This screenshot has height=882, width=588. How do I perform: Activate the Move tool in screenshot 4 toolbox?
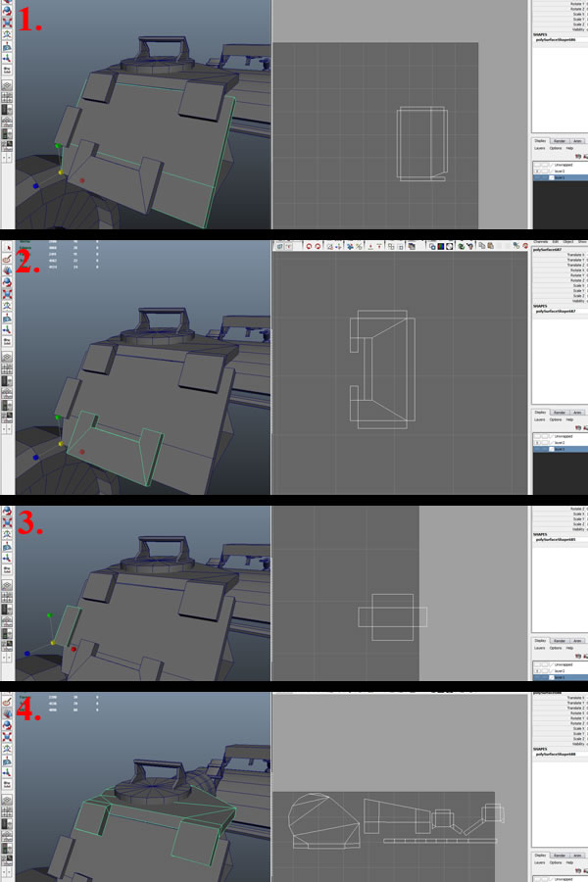tap(9, 713)
